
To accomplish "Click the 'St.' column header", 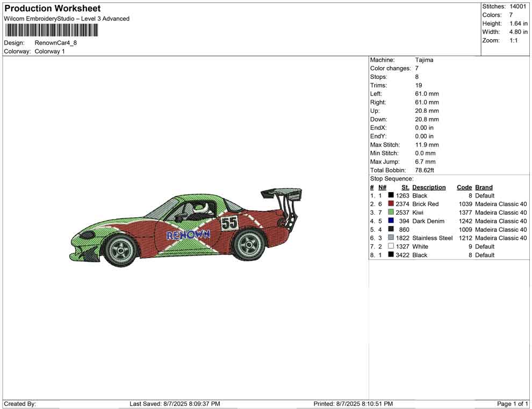I will pyautogui.click(x=405, y=187).
